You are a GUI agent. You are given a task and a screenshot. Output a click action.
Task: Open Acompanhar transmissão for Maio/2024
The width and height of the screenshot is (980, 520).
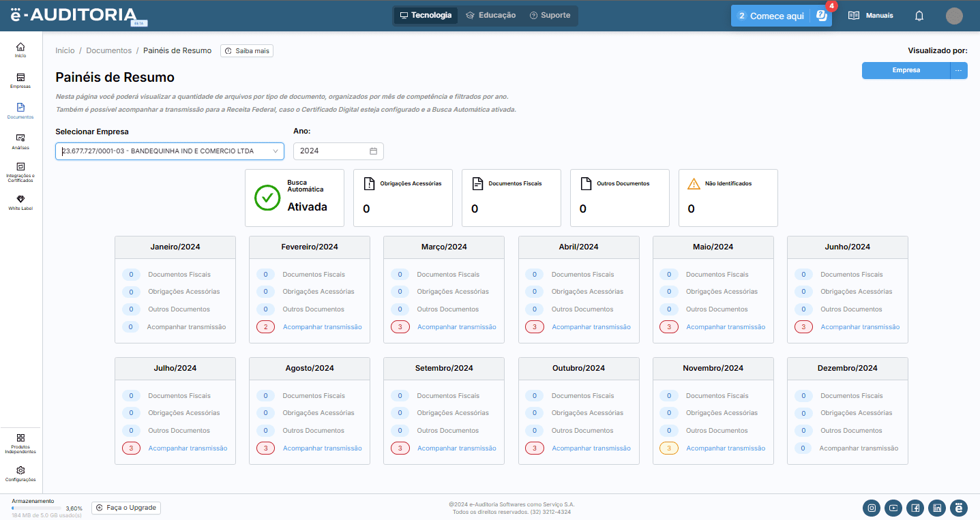[x=726, y=327]
